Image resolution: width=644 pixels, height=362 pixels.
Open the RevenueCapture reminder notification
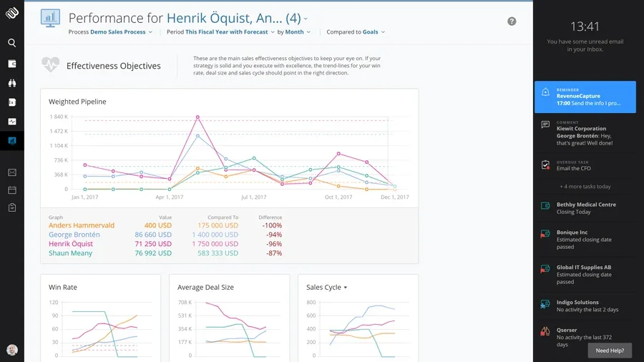[x=585, y=97]
